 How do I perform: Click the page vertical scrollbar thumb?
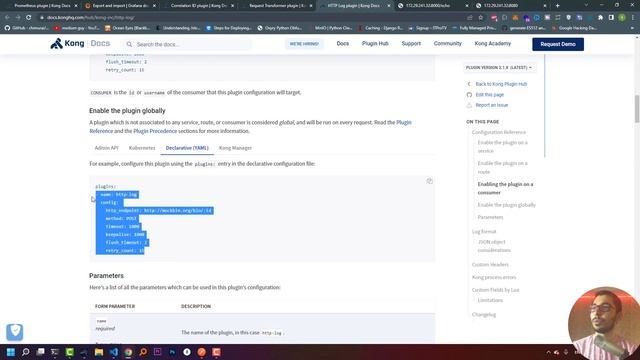click(637, 109)
